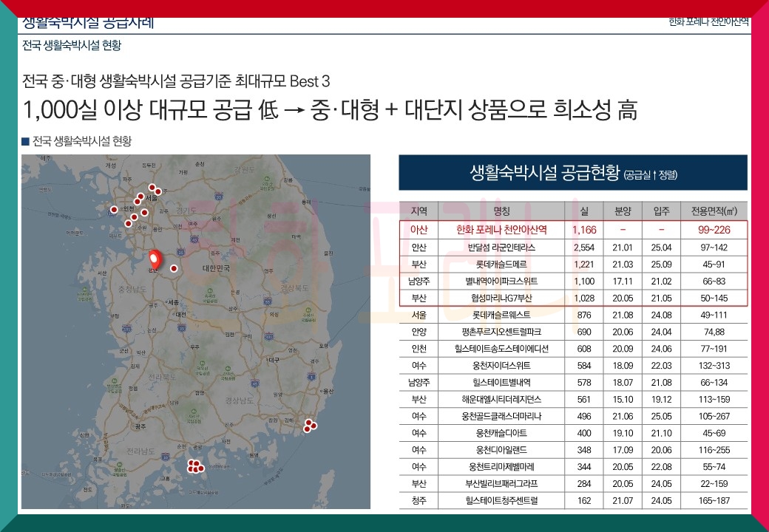Click the '웅천디아일랜드' name cell

click(502, 450)
